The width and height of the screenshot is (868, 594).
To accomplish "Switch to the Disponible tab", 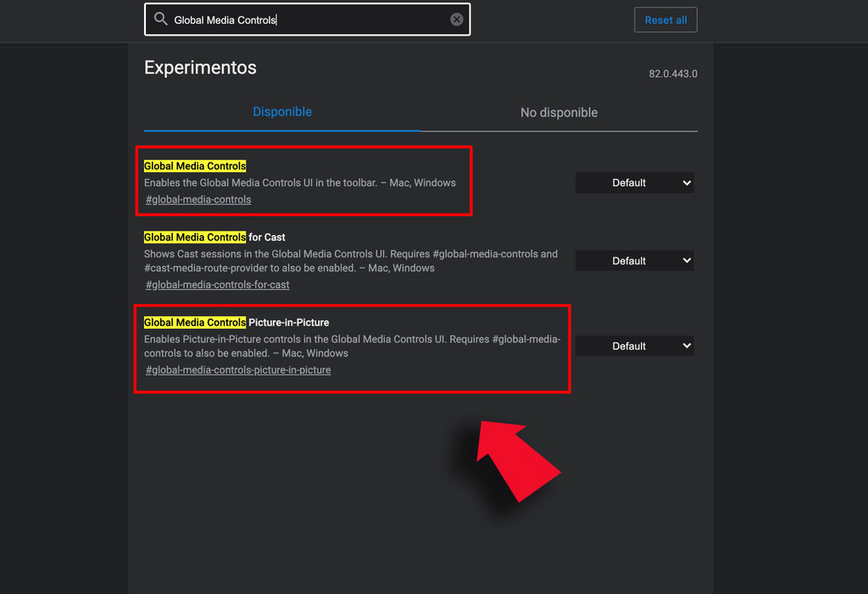I will point(282,112).
